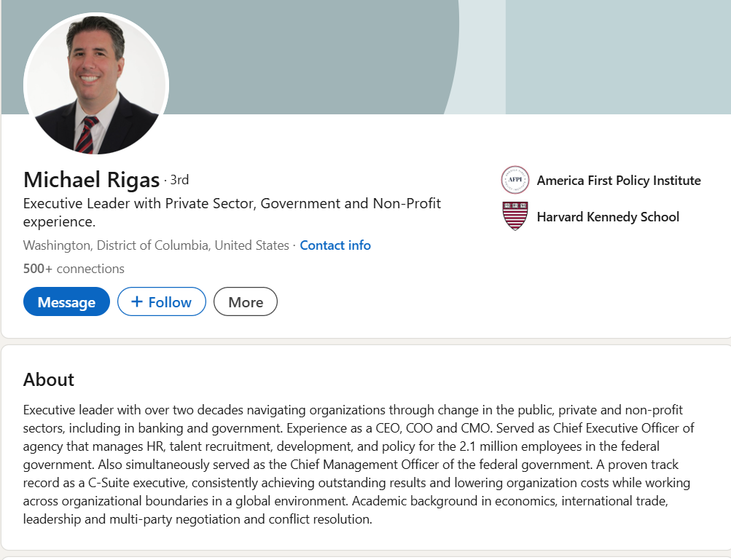Click the Washington, District of Columbia location
731x560 pixels.
click(x=156, y=245)
